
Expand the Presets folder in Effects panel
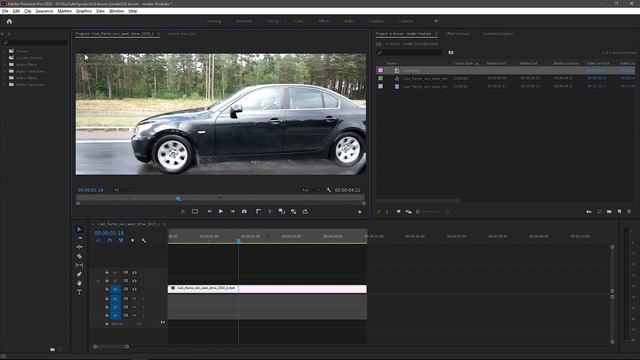(x=5, y=51)
